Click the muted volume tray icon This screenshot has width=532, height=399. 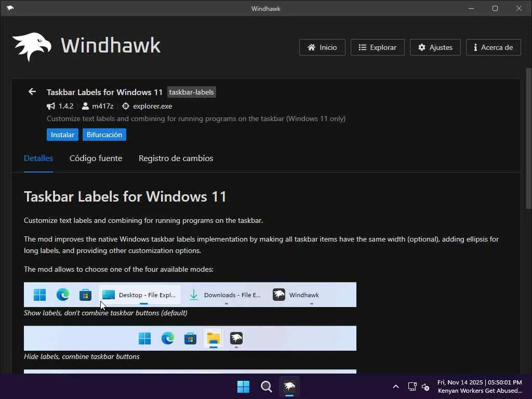coord(425,387)
